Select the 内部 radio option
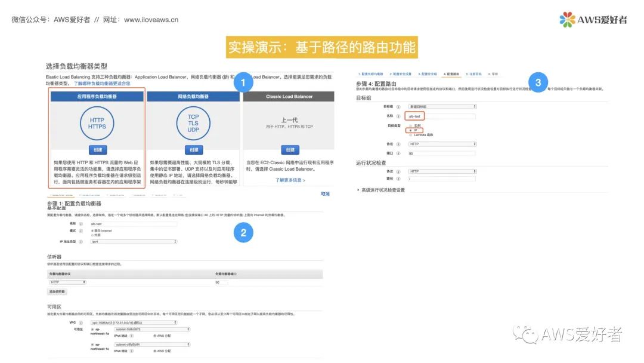This screenshot has height=363, width=644. coord(92,235)
